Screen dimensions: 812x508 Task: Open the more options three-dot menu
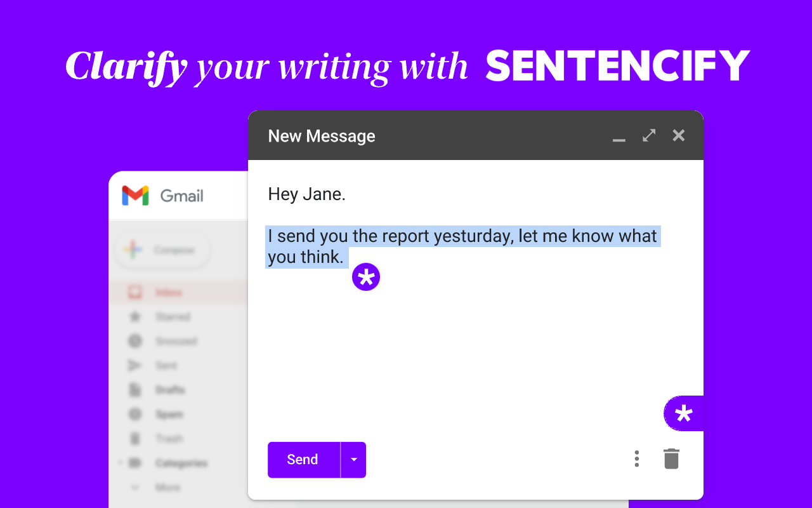pos(637,459)
